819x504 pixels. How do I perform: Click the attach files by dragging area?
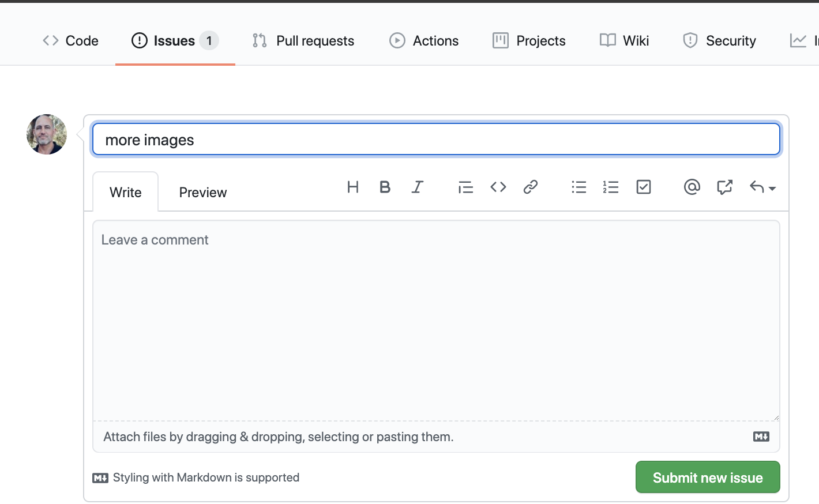coord(436,437)
